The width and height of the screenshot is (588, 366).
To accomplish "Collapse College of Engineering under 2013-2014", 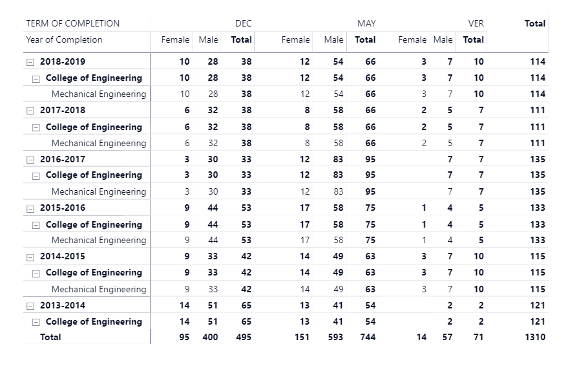I will click(x=36, y=323).
